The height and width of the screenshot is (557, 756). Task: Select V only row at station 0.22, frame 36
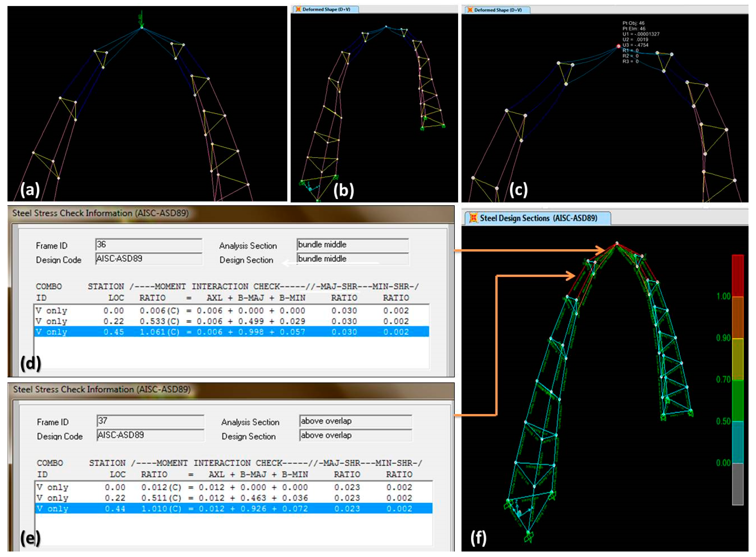[x=231, y=321]
